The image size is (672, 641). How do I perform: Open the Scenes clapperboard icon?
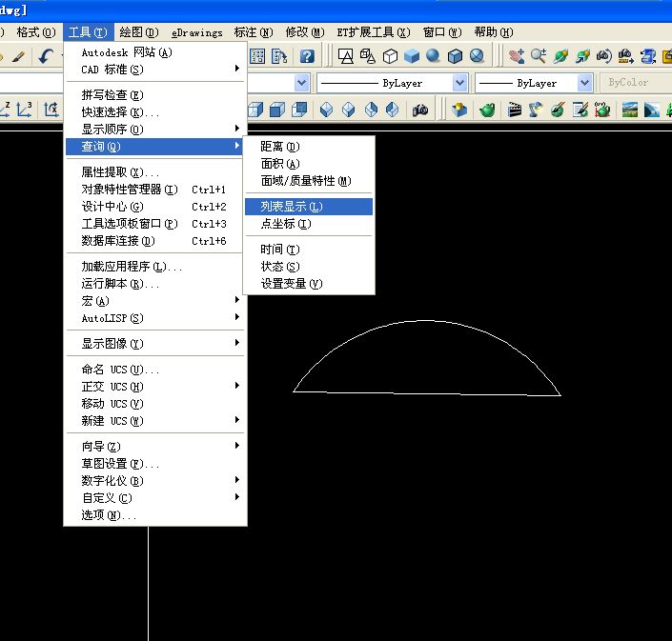pos(514,110)
